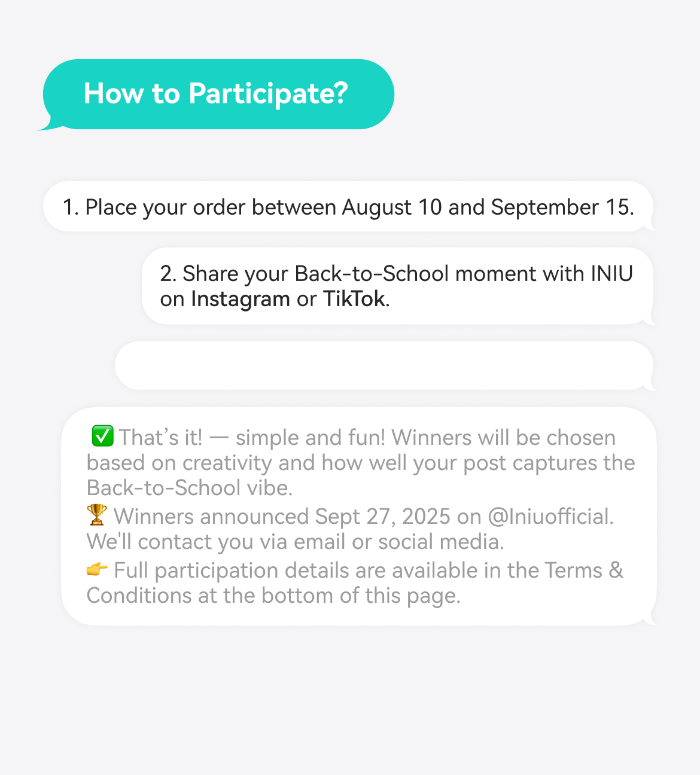The height and width of the screenshot is (775, 700).
Task: Open the Terms & text
Action: tap(584, 570)
